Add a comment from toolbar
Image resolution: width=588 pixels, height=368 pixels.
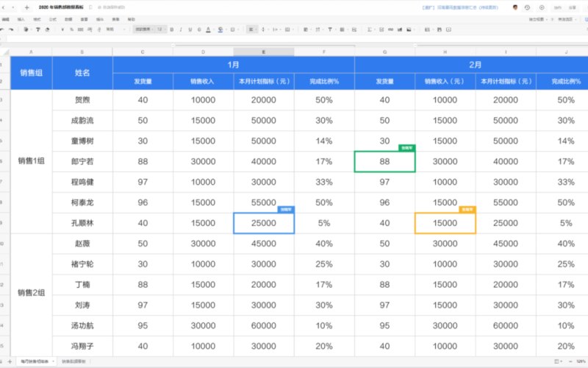coord(448,29)
